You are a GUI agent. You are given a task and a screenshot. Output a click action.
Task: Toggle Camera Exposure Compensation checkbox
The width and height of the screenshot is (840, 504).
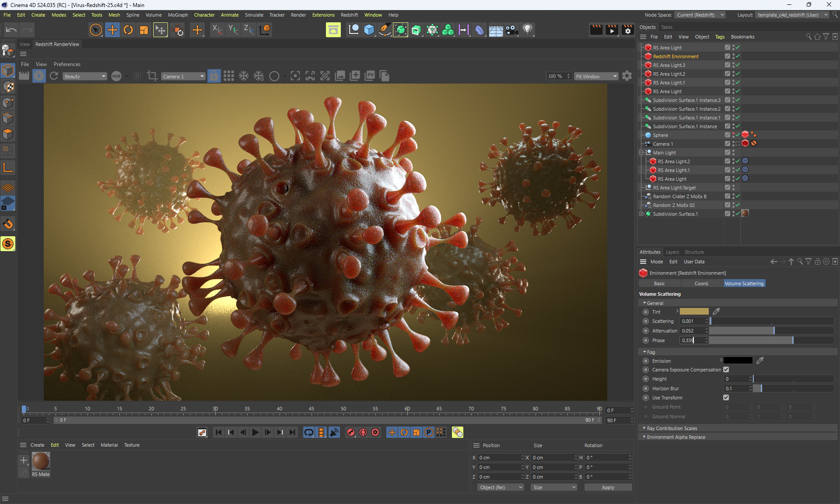click(x=726, y=370)
